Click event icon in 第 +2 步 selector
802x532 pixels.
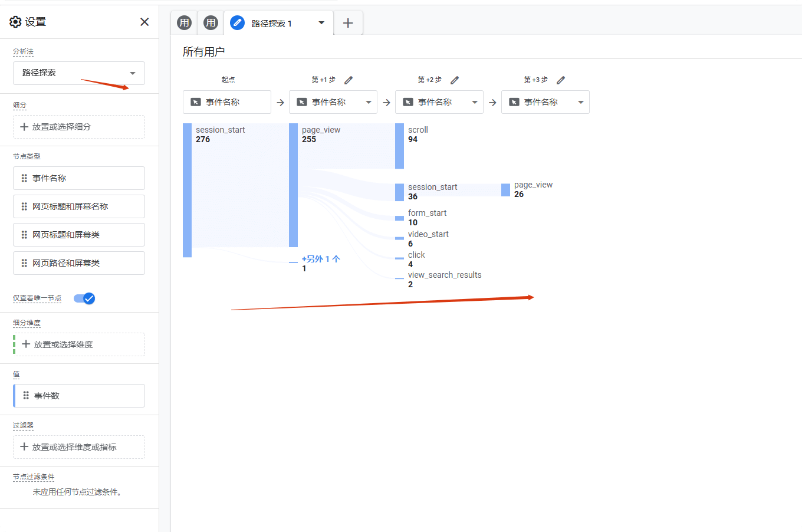408,102
